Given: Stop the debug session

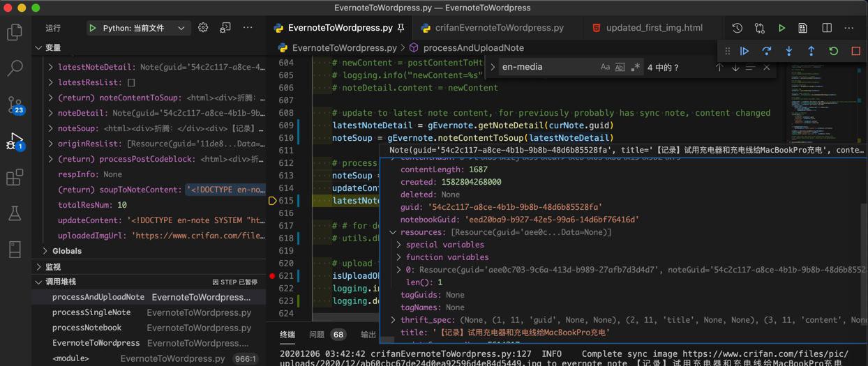Looking at the screenshot, I should [x=856, y=51].
